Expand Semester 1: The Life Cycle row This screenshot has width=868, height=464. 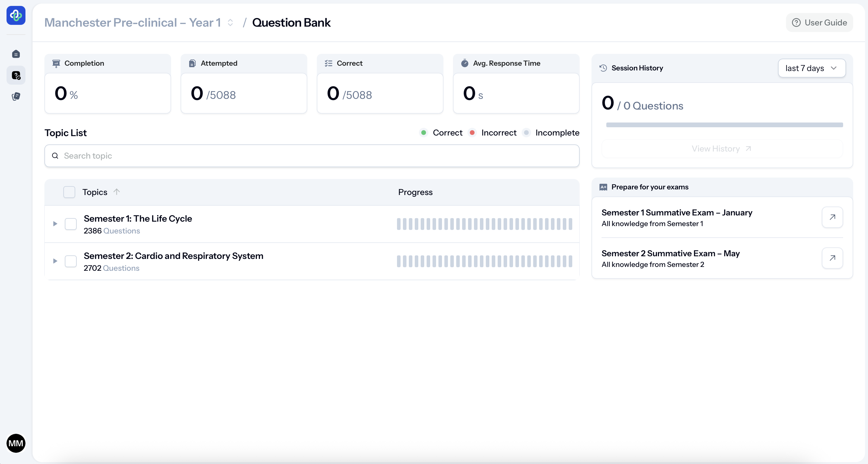[55, 224]
